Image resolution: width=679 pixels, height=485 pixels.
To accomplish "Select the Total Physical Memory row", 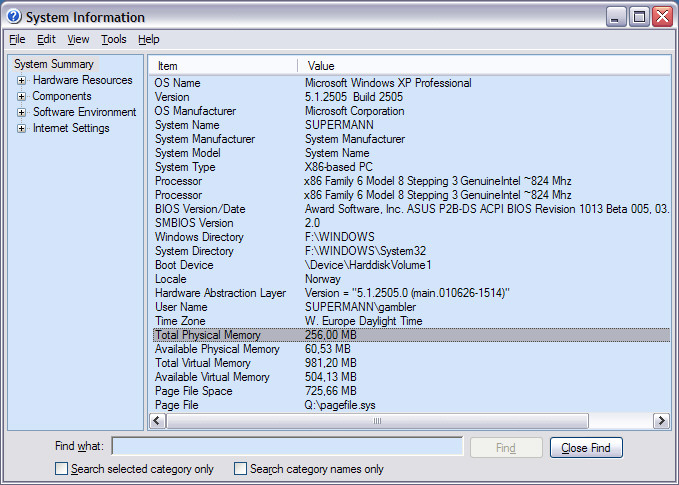I will (x=411, y=335).
